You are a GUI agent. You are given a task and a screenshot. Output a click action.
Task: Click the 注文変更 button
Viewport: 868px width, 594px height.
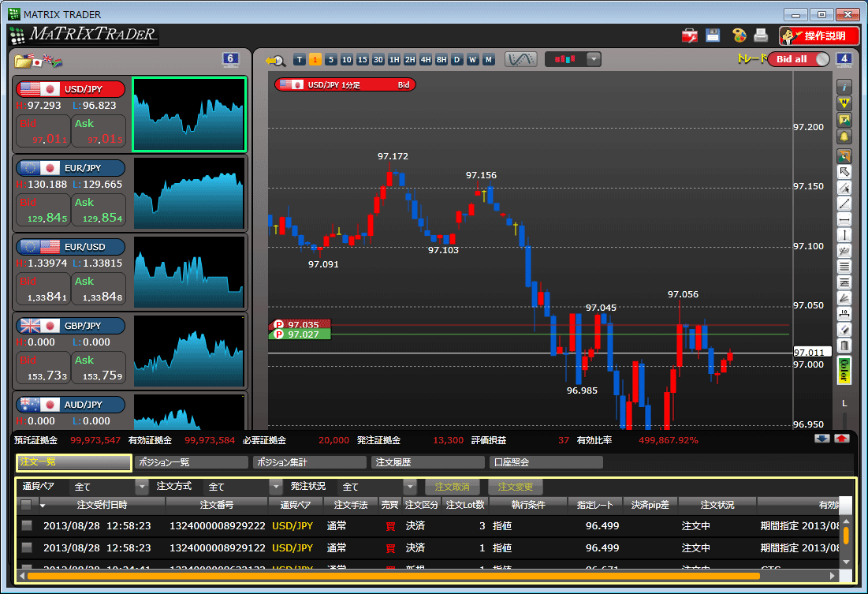pos(516,487)
